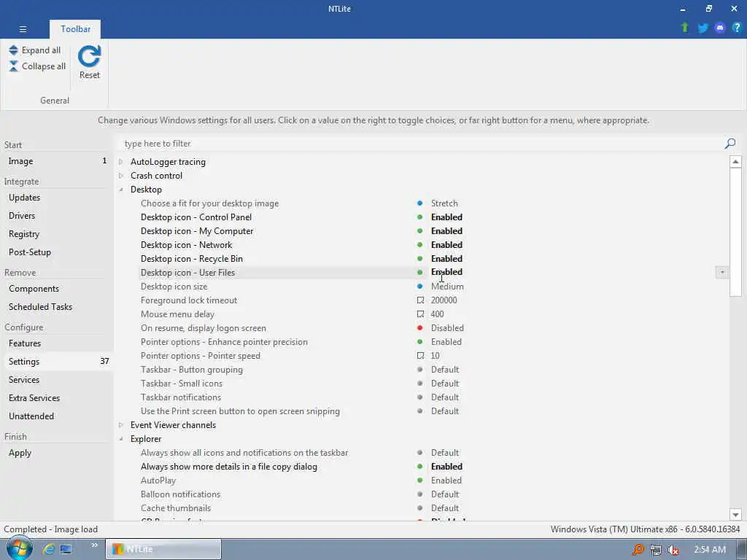Change Desktop icon size Medium value
The image size is (747, 560).
pos(447,287)
